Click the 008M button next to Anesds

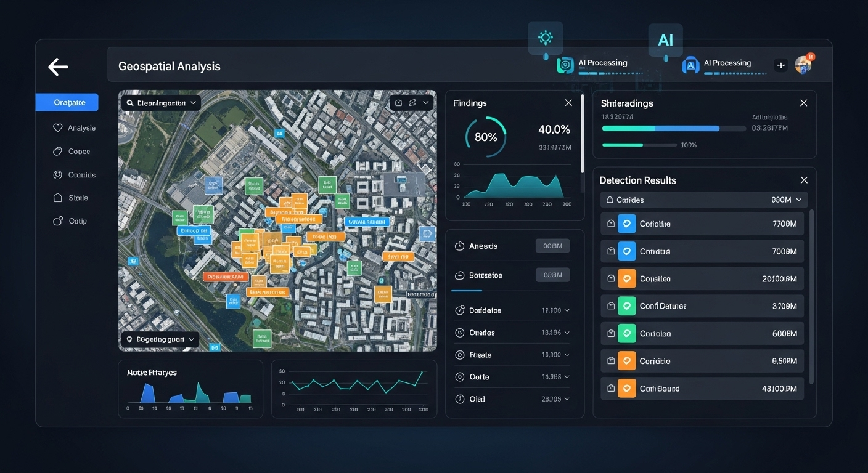click(x=552, y=246)
